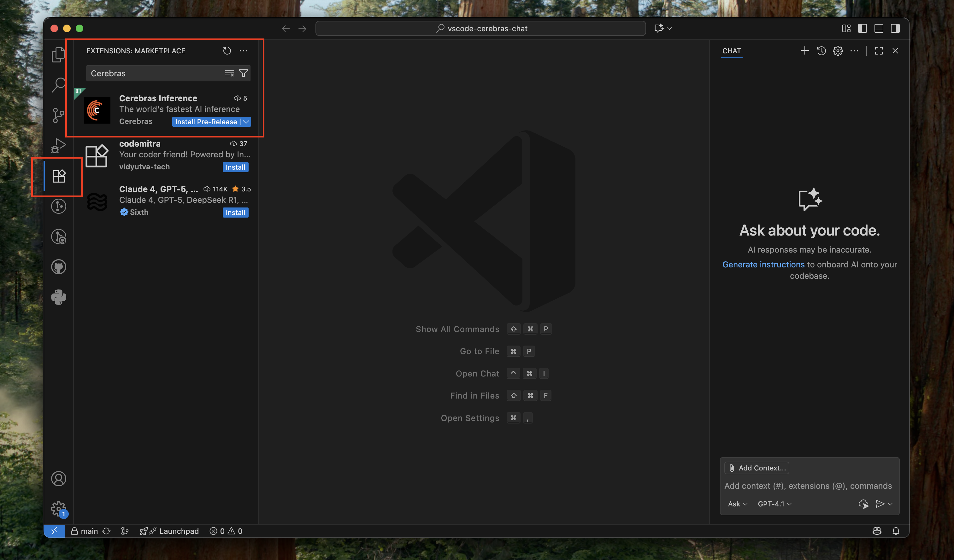Toggle the bottom panel visibility
This screenshot has height=560, width=954.
tap(879, 28)
